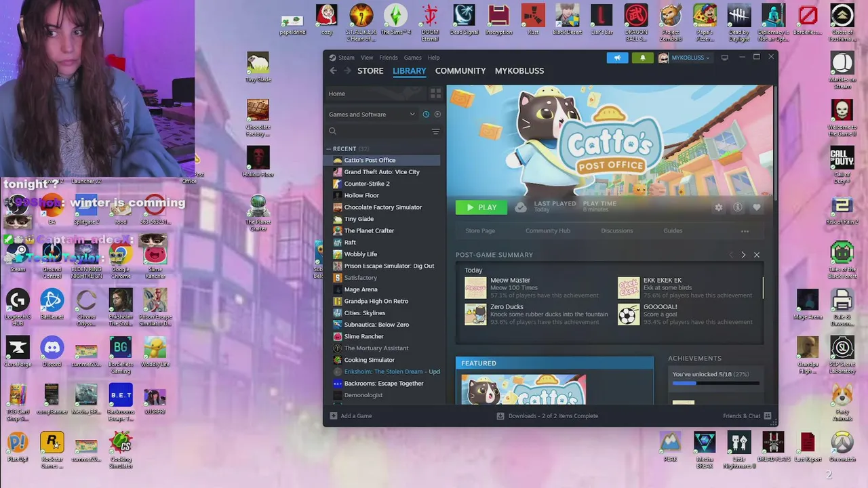This screenshot has width=868, height=488.
Task: Select Backrooms: Escape Together in library list
Action: 382,384
